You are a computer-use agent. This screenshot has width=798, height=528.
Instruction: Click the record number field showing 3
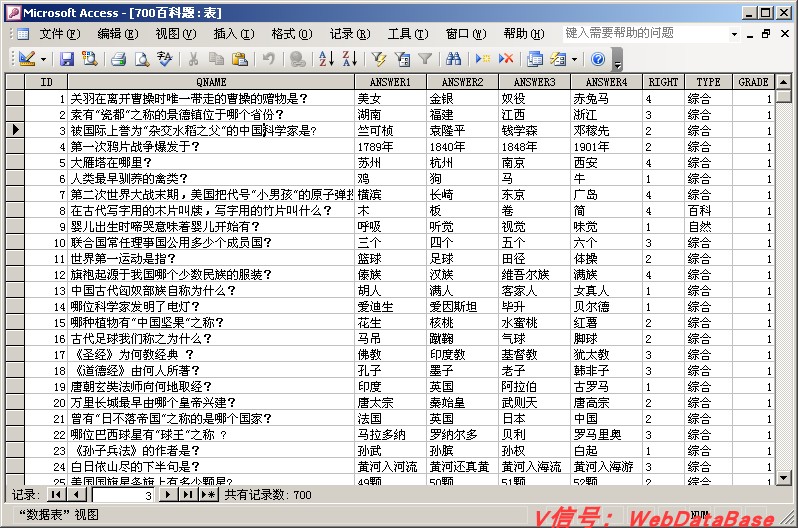coord(123,495)
